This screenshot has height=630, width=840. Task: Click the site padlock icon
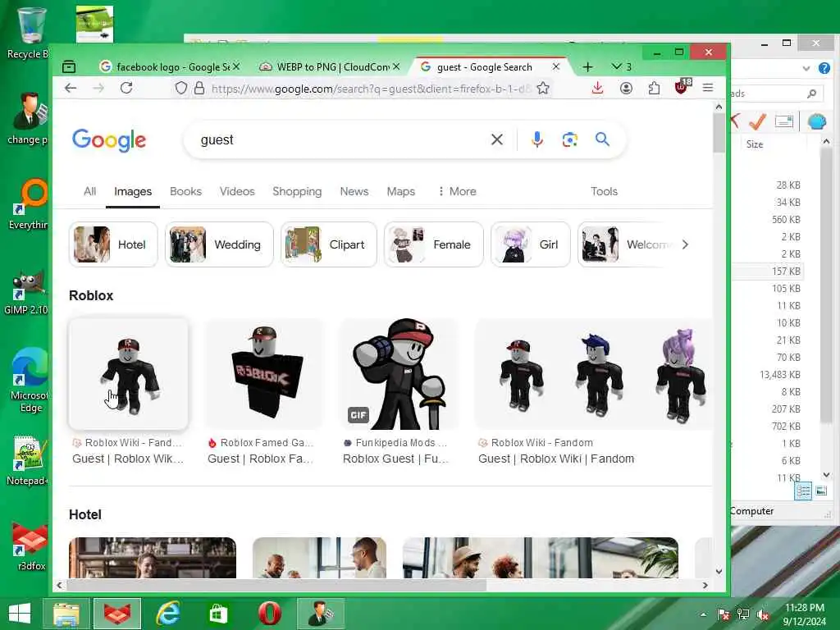pos(199,88)
